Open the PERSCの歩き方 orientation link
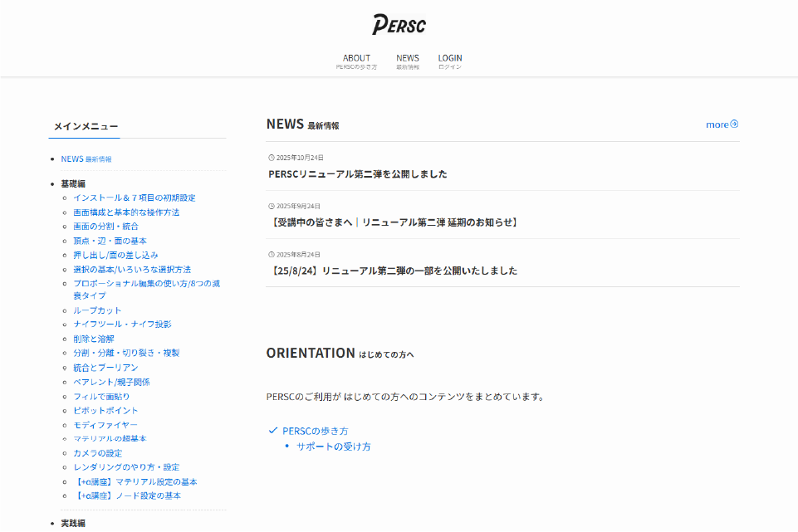Viewport: 798px width, 532px height. (x=315, y=431)
